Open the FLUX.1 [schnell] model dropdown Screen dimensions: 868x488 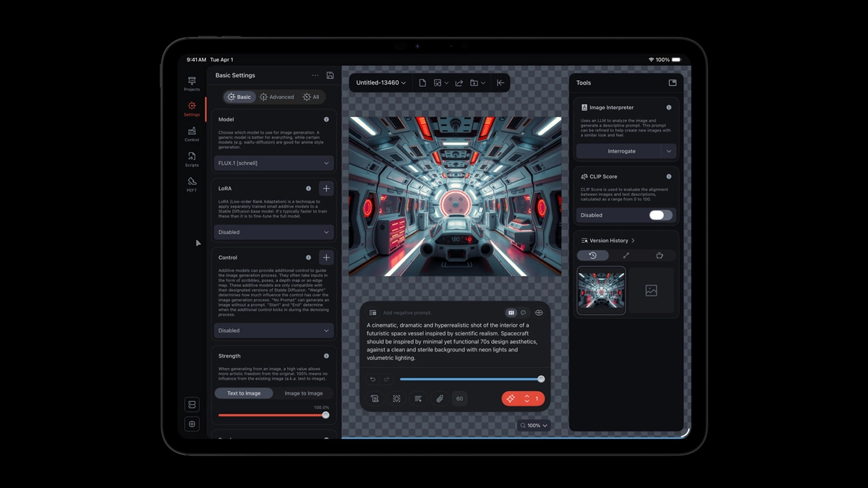tap(273, 163)
